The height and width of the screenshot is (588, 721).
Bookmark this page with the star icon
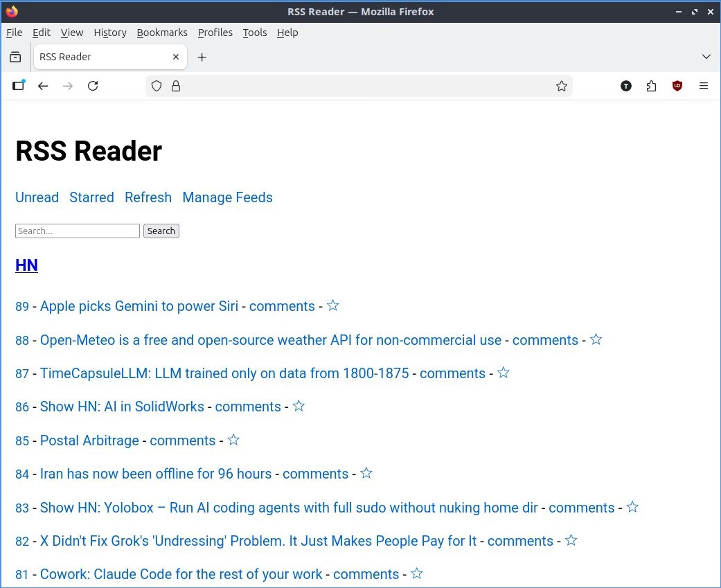(x=562, y=86)
